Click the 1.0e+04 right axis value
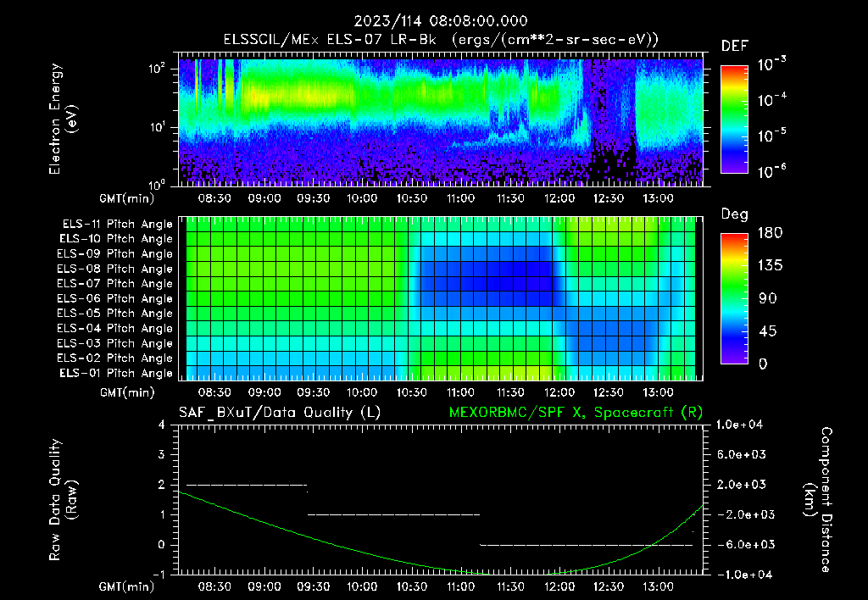Image resolution: width=868 pixels, height=600 pixels. [739, 425]
